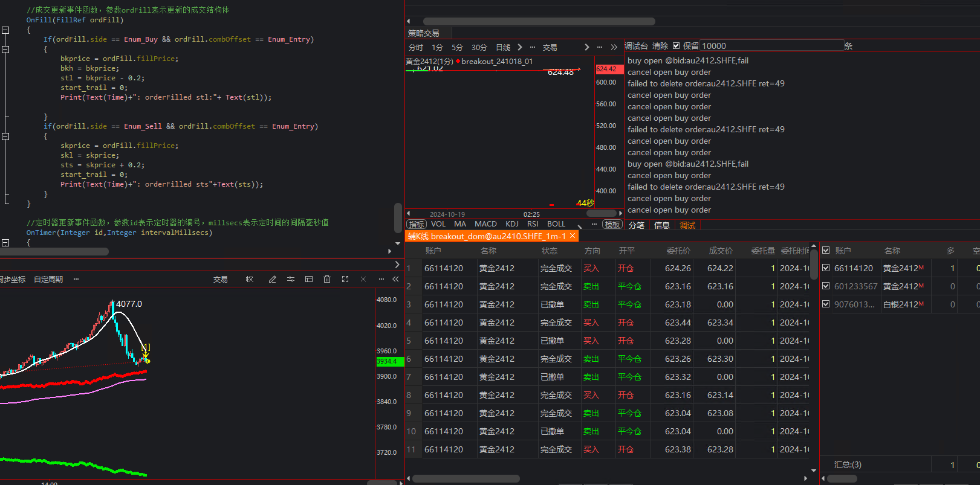Click the left arrow of the order table scrollbar
The height and width of the screenshot is (485, 980).
[409, 478]
